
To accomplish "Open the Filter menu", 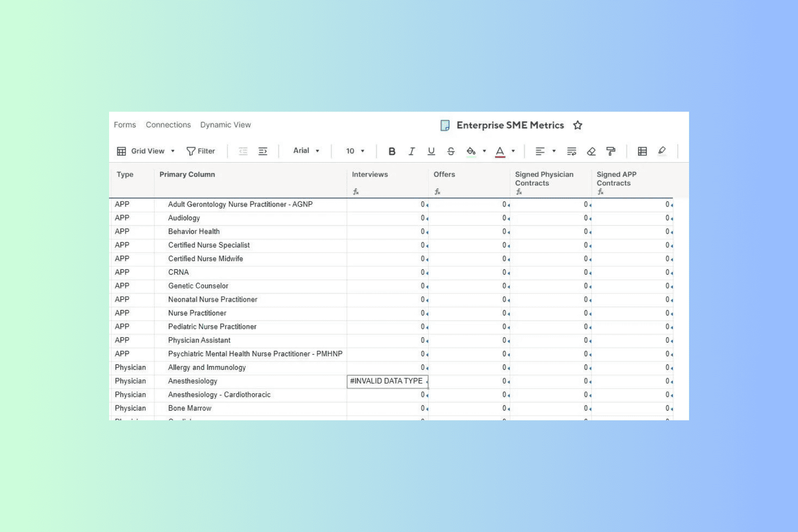I will tap(201, 151).
